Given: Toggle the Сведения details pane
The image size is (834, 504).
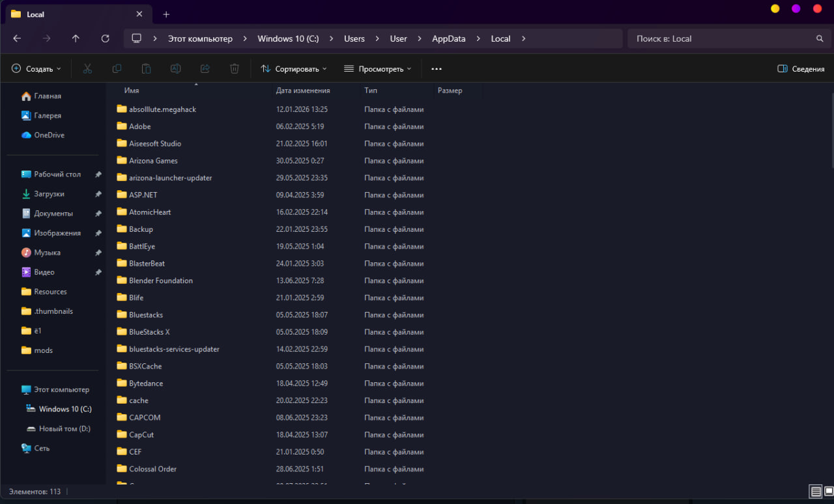Looking at the screenshot, I should click(801, 68).
